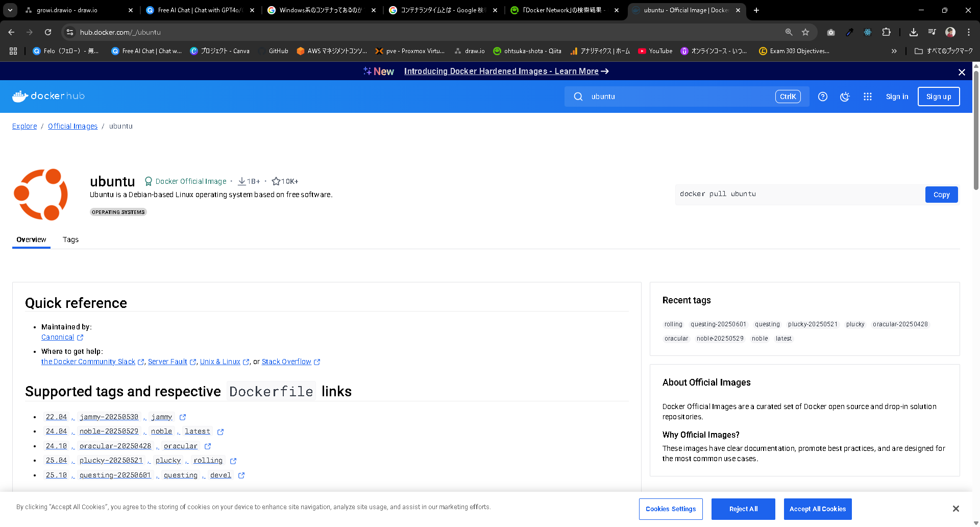Open the Server Fault help link

[x=167, y=362]
